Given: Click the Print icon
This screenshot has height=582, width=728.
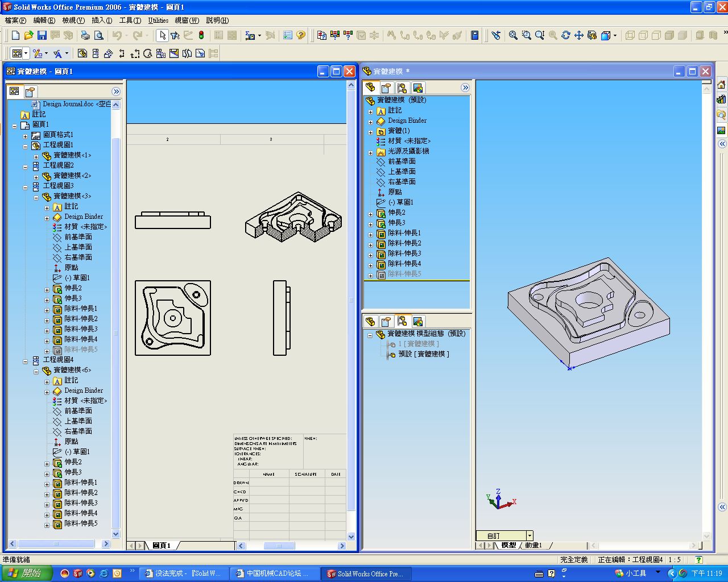Looking at the screenshot, I should (x=85, y=35).
